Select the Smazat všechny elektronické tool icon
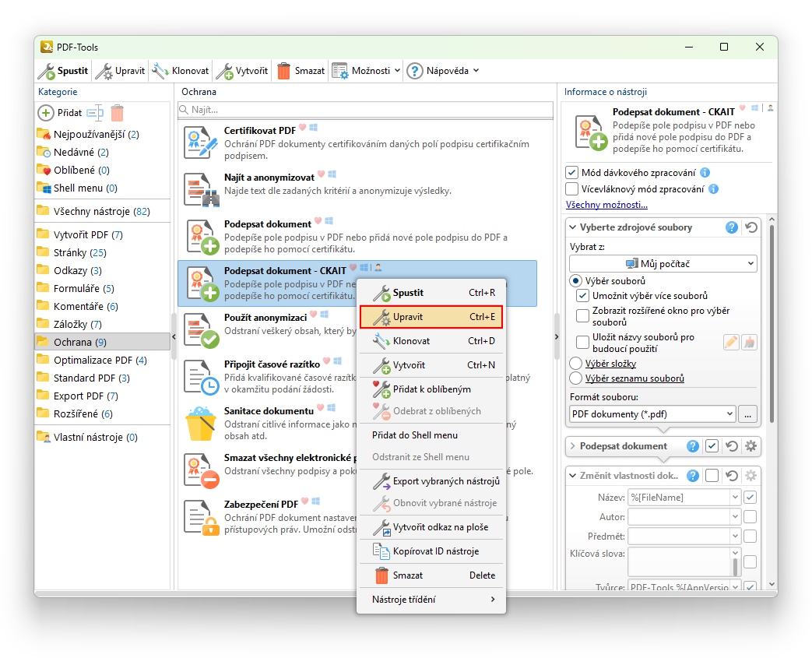This screenshot has height=658, width=812. (x=201, y=470)
